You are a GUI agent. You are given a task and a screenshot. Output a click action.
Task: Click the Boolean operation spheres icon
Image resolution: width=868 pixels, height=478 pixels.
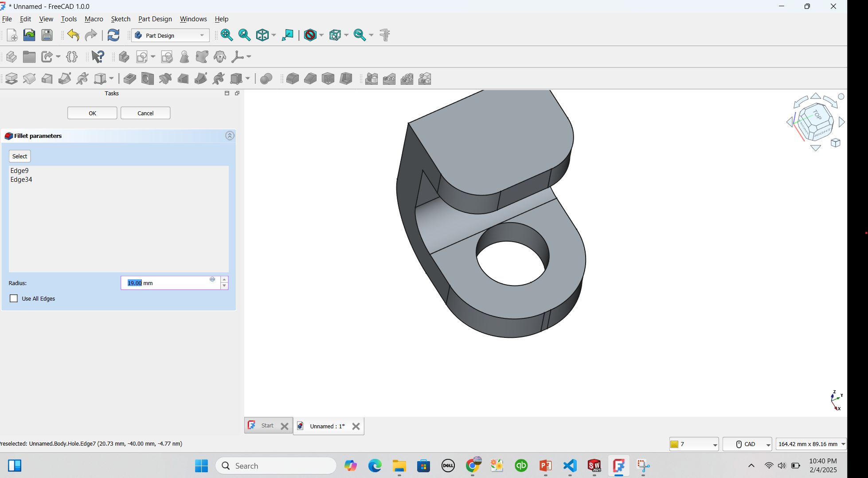[266, 79]
